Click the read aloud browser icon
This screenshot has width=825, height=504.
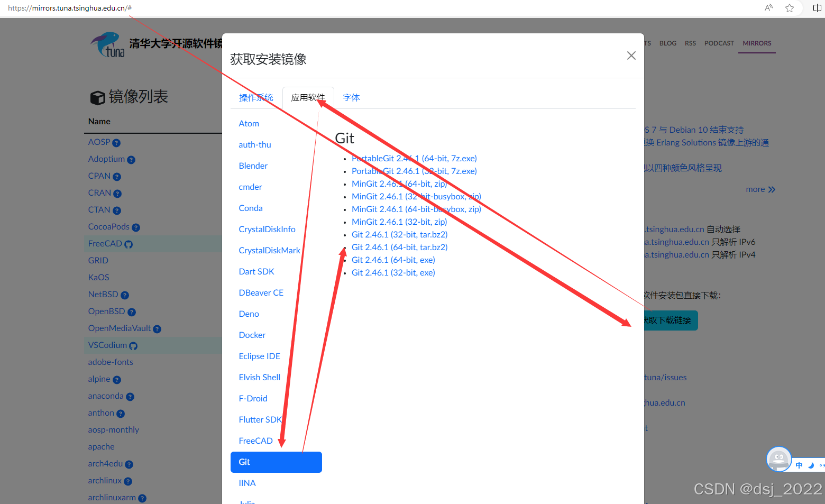coord(768,8)
